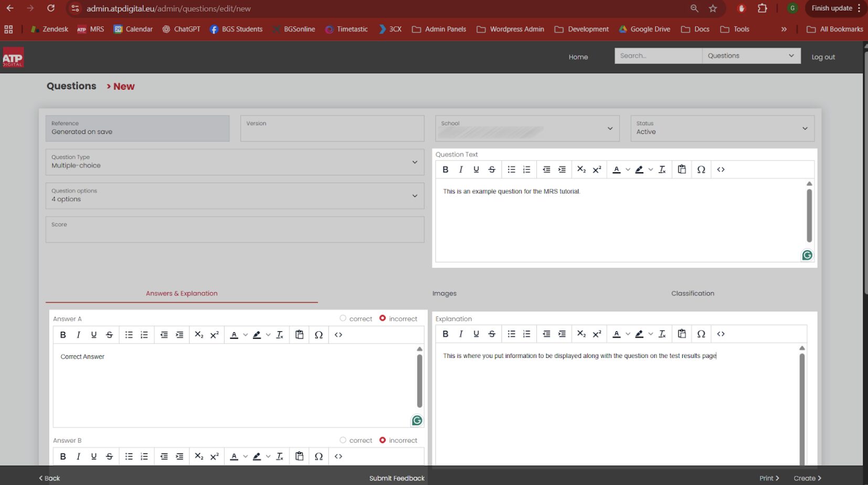Select incorrect radio for Answer B
The image size is (868, 485).
[383, 440]
